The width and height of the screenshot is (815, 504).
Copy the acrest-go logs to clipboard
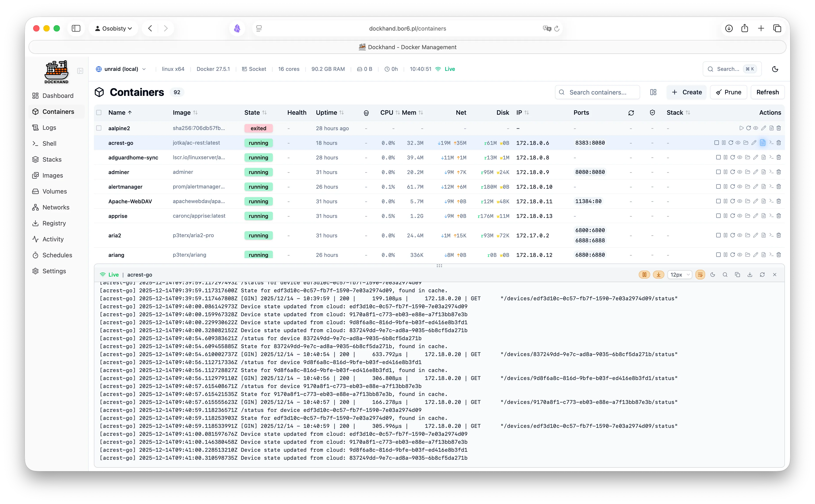tap(738, 274)
